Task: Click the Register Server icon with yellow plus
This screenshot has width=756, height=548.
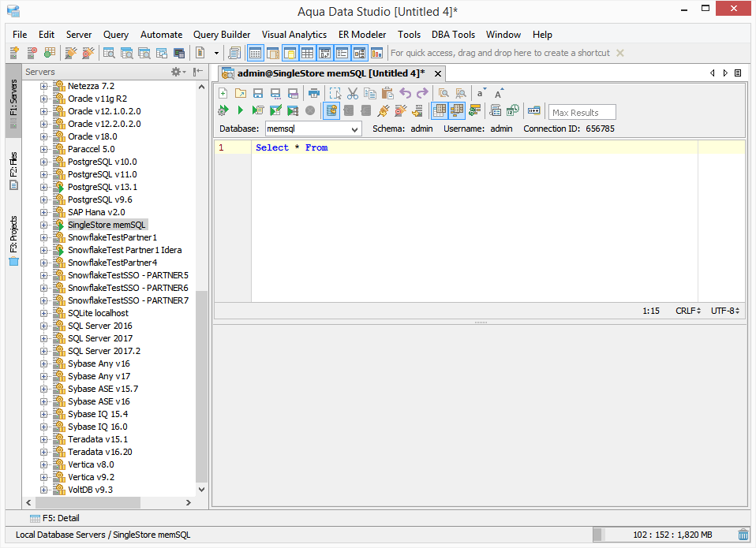Action: pyautogui.click(x=14, y=53)
